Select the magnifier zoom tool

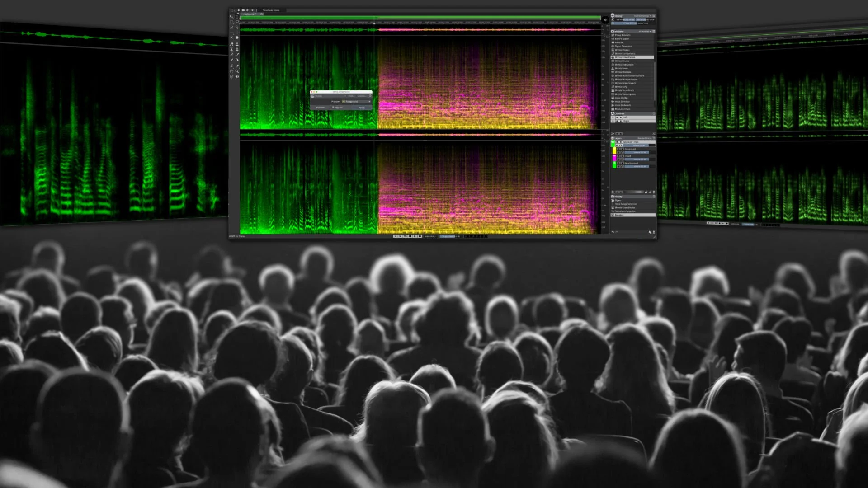[237, 71]
